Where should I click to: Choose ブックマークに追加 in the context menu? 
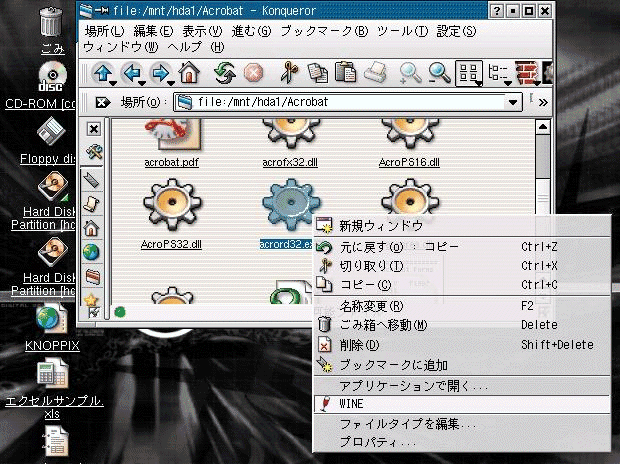pos(461,365)
